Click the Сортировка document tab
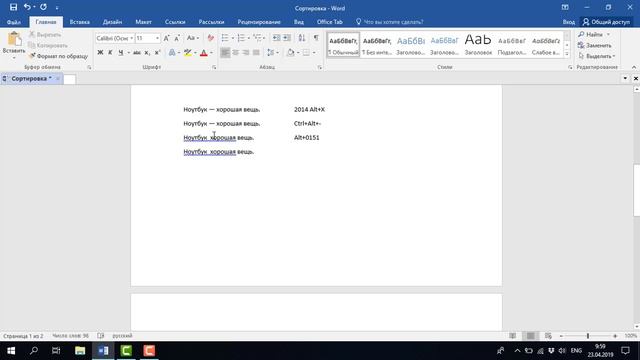 (31, 78)
